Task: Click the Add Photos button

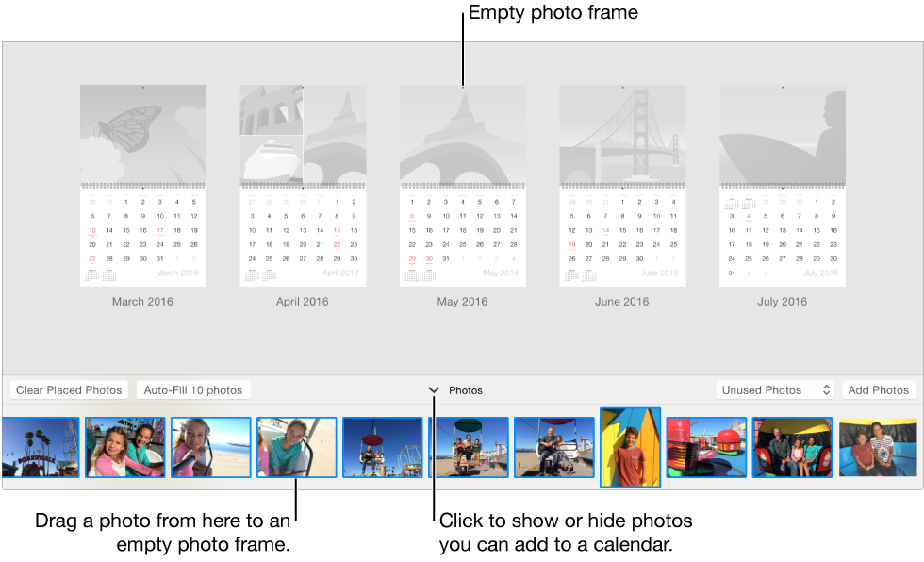Action: [x=878, y=389]
